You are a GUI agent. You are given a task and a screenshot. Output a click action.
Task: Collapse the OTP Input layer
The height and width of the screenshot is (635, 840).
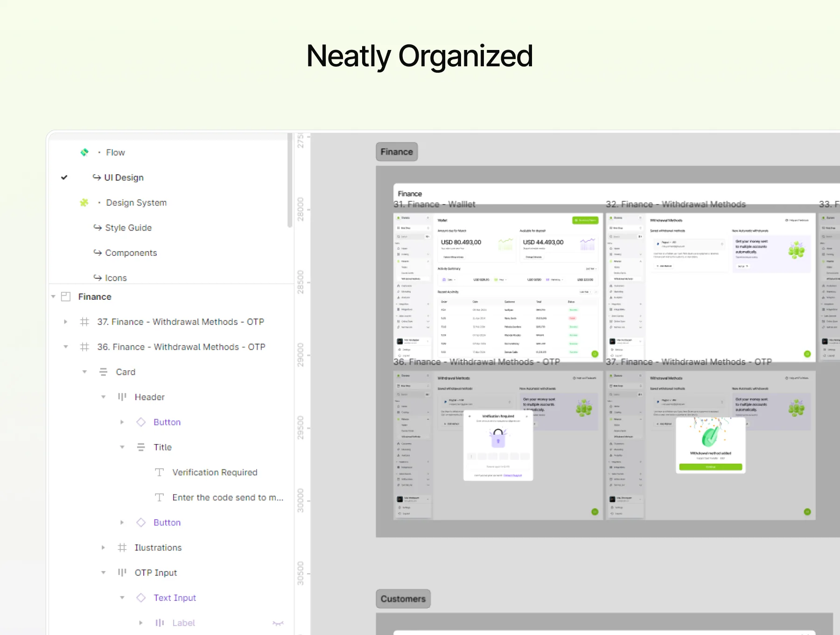(103, 572)
